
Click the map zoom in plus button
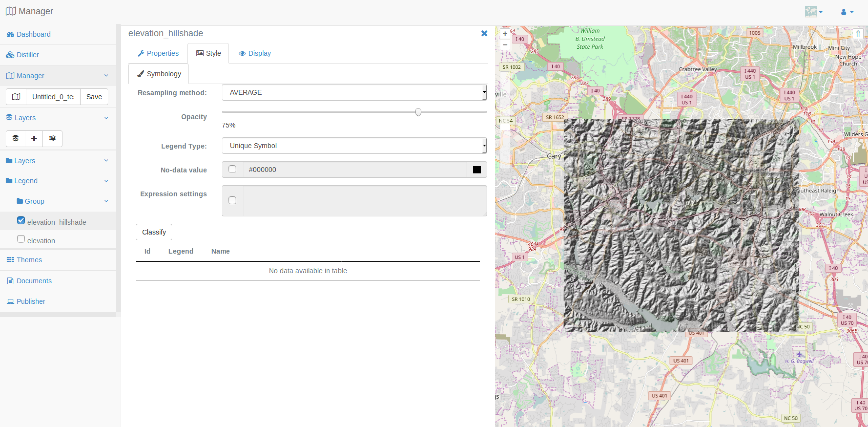tap(505, 34)
